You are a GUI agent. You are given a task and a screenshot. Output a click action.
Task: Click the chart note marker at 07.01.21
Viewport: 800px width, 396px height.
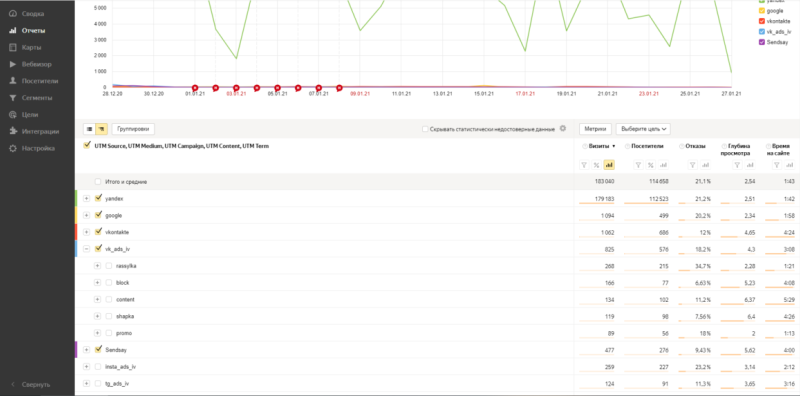(x=319, y=88)
